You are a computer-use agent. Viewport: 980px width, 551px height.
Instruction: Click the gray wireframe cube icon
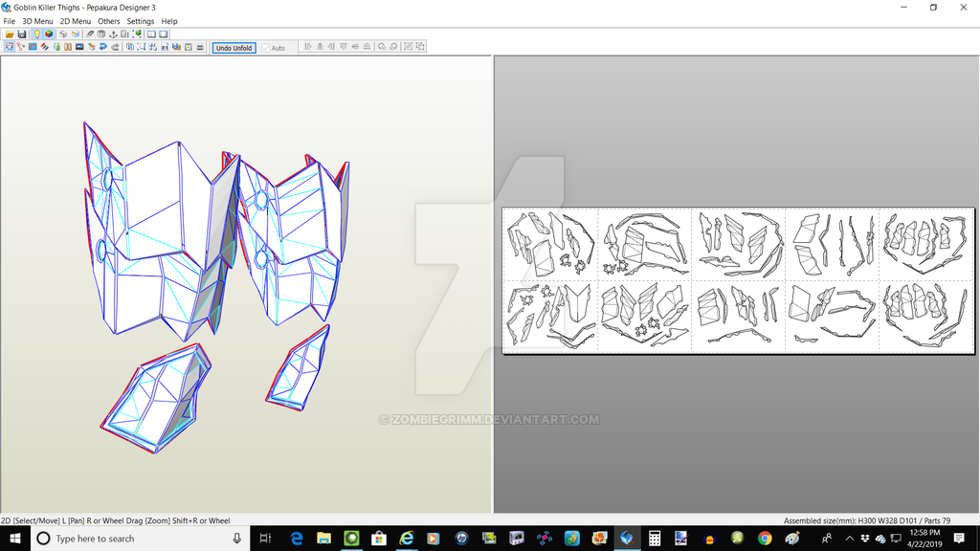(x=63, y=34)
